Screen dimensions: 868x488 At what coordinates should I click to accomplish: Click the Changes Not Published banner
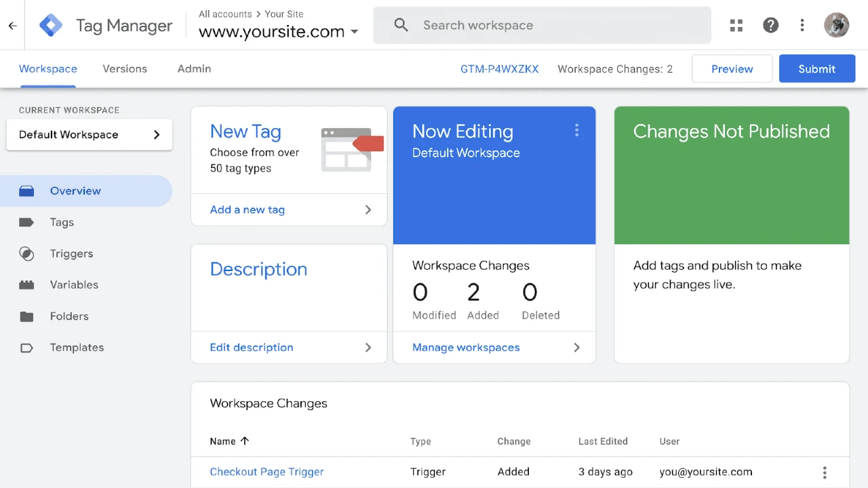[732, 175]
